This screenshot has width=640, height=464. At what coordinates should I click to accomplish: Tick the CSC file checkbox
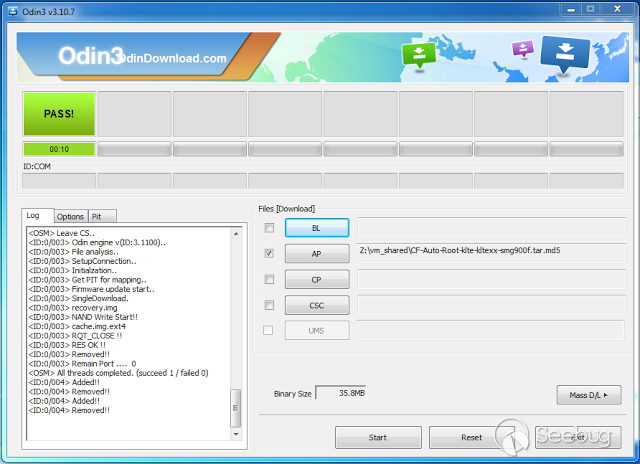(269, 305)
